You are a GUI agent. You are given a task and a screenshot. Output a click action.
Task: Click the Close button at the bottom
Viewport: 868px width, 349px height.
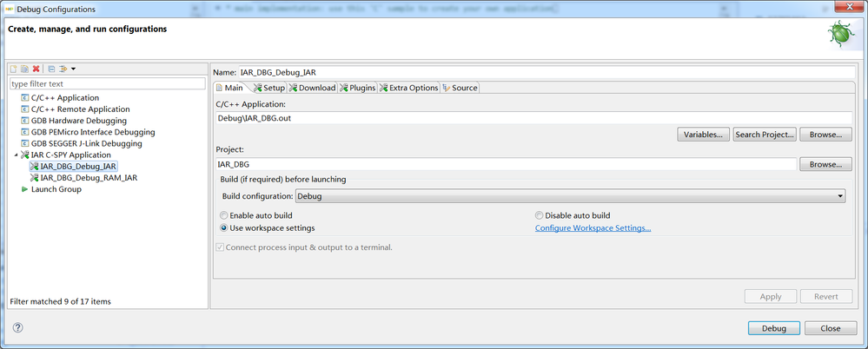coord(831,328)
